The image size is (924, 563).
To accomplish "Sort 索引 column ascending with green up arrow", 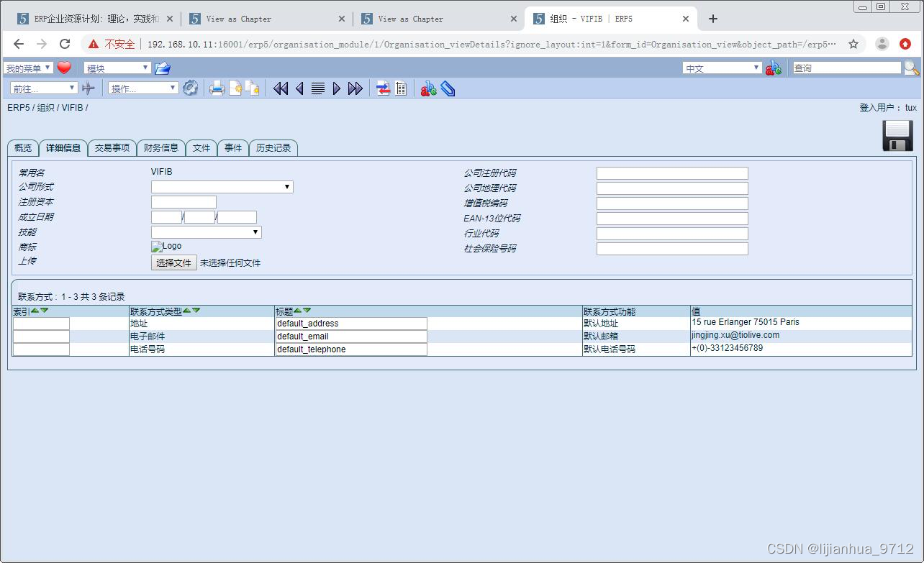I will coord(35,311).
